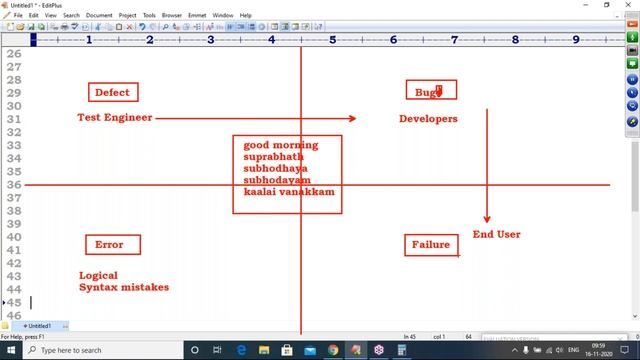Mute the microphone in the meeting side panel
The width and height of the screenshot is (640, 360).
(x=632, y=38)
